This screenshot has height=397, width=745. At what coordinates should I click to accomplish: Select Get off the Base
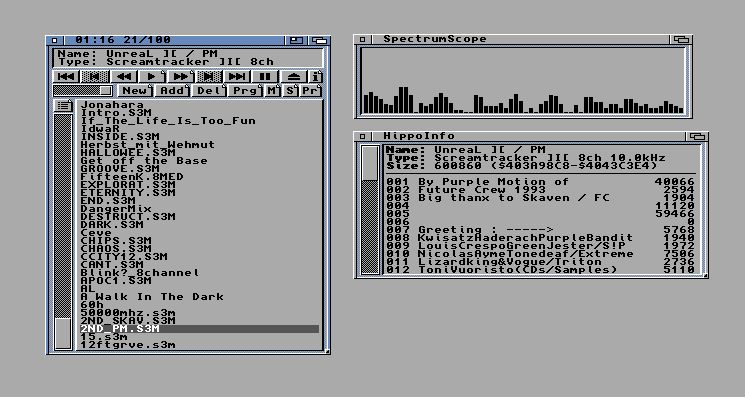pyautogui.click(x=200, y=161)
